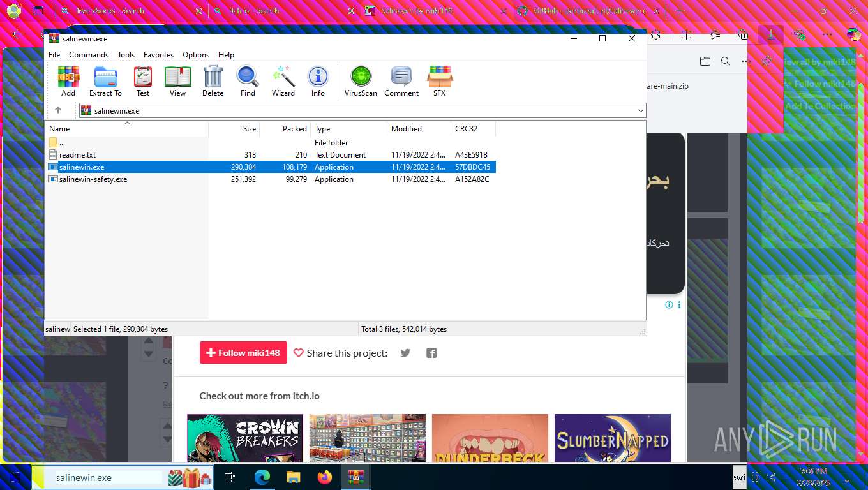
Task: Open the Help menu
Action: click(226, 55)
